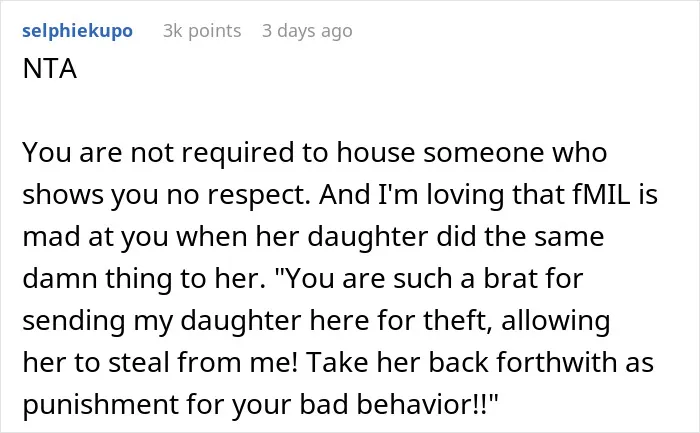Click the line starting 'punishment for your bad'
The width and height of the screenshot is (700, 433).
260,404
